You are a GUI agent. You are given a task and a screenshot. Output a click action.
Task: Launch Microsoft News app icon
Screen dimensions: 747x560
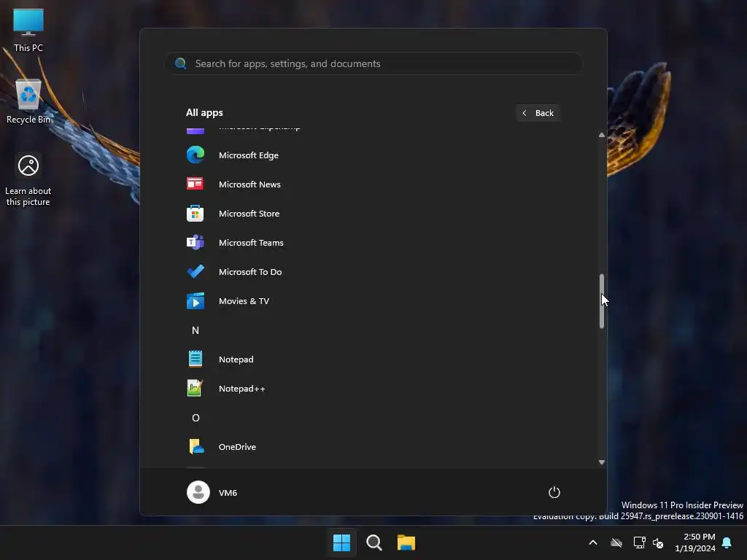[x=195, y=184]
